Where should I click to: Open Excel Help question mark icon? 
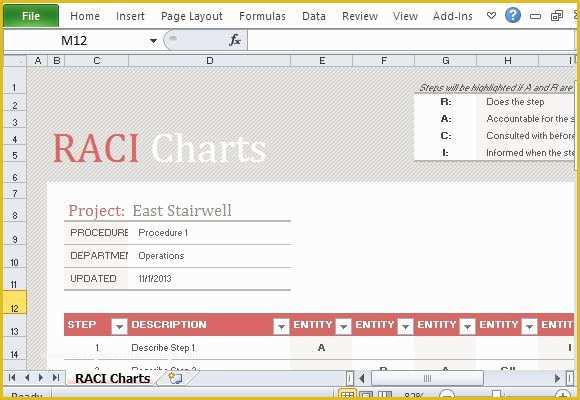coord(513,16)
